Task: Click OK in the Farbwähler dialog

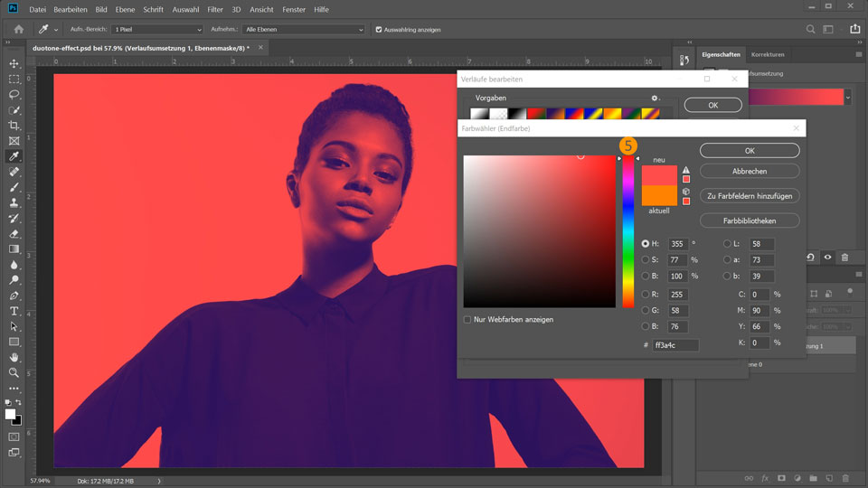Action: [750, 151]
